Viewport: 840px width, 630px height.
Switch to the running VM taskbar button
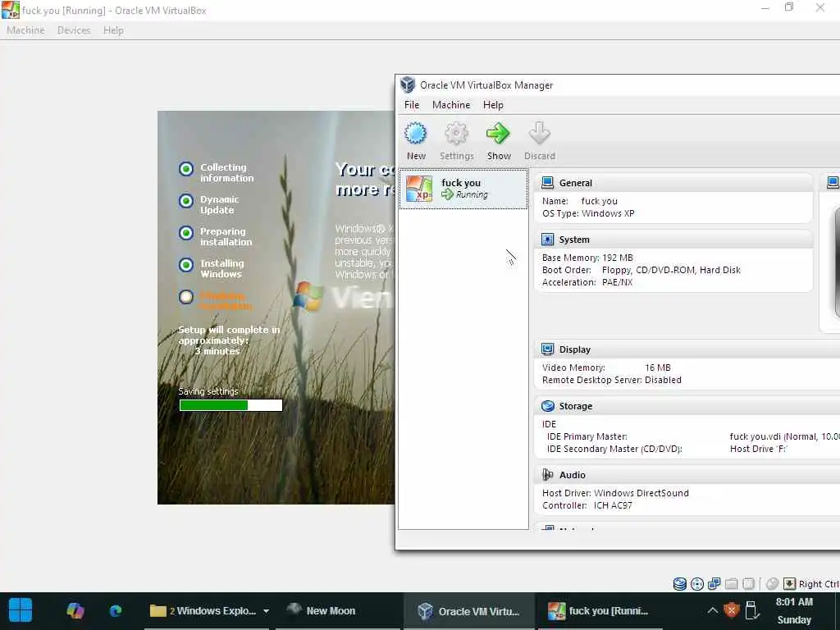(x=599, y=610)
